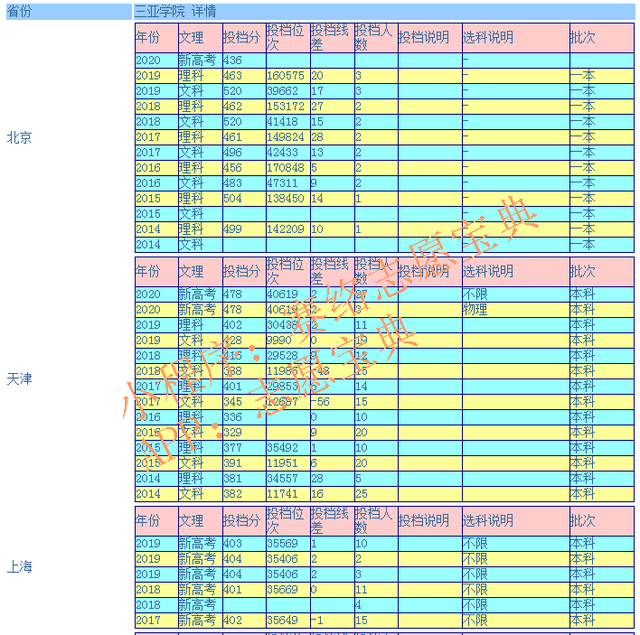
Task: Select rank cell 142209
Action: [x=288, y=229]
